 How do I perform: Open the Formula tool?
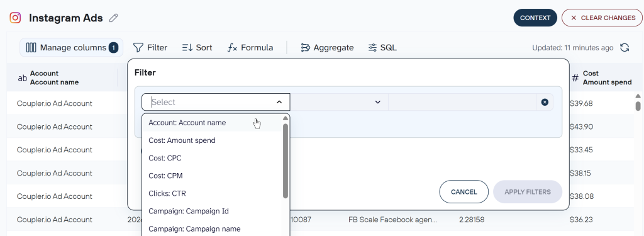tap(250, 48)
